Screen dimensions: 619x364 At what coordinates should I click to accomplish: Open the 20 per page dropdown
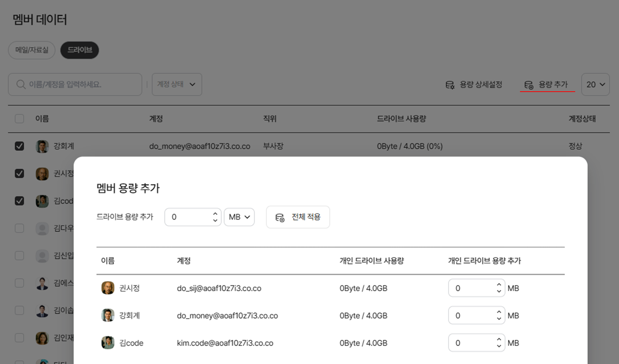[595, 84]
